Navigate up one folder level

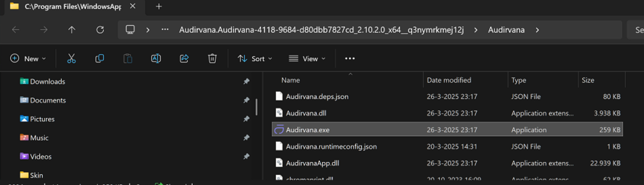72,30
